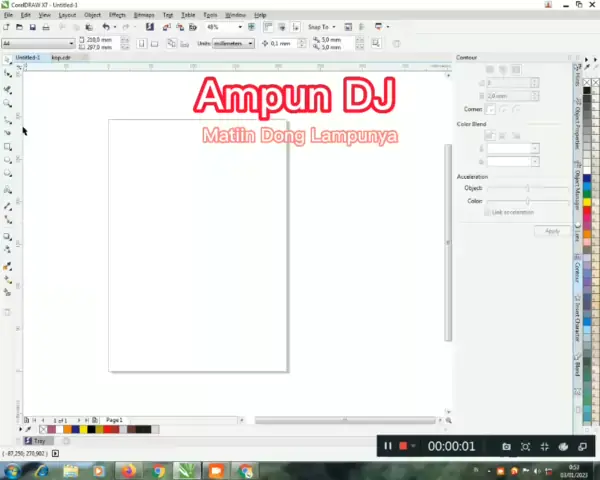
Task: Expand the Snap To dropdown
Action: tap(323, 27)
